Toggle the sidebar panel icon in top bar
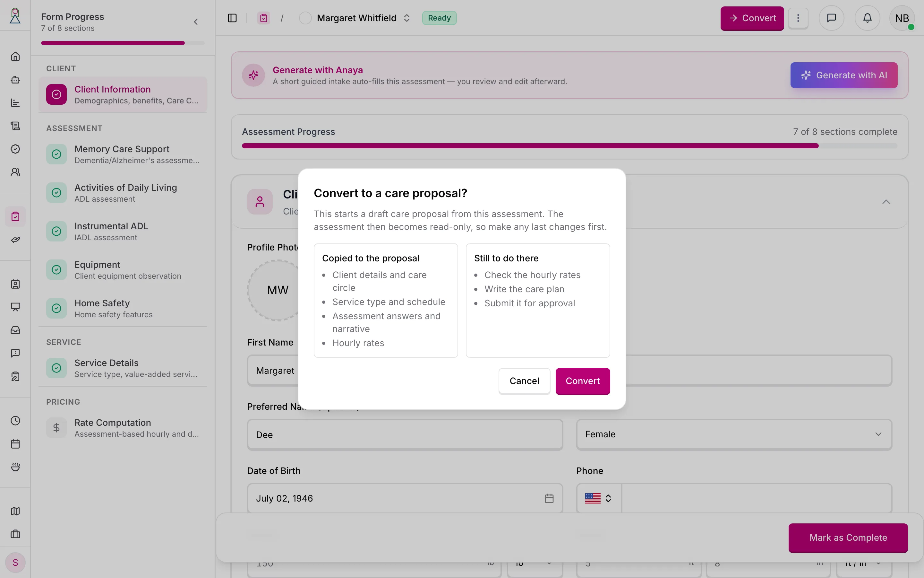 click(x=232, y=18)
